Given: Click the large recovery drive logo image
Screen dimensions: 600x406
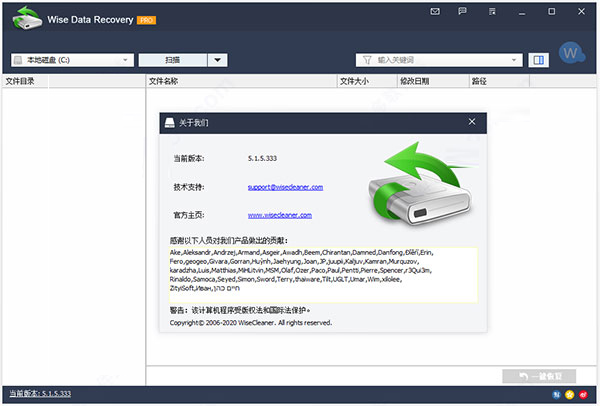Looking at the screenshot, I should [x=421, y=184].
